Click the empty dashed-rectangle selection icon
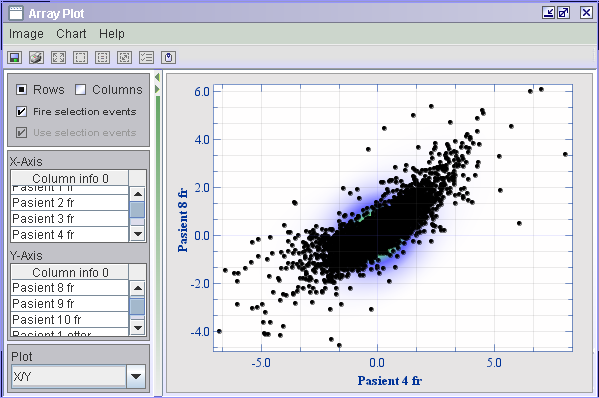The height and width of the screenshot is (398, 599). tap(81, 58)
